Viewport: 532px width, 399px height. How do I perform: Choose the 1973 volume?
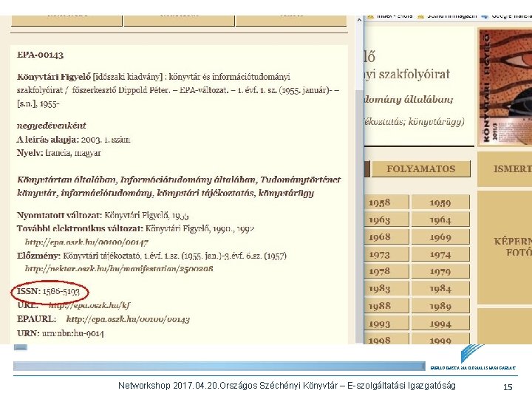click(x=386, y=254)
